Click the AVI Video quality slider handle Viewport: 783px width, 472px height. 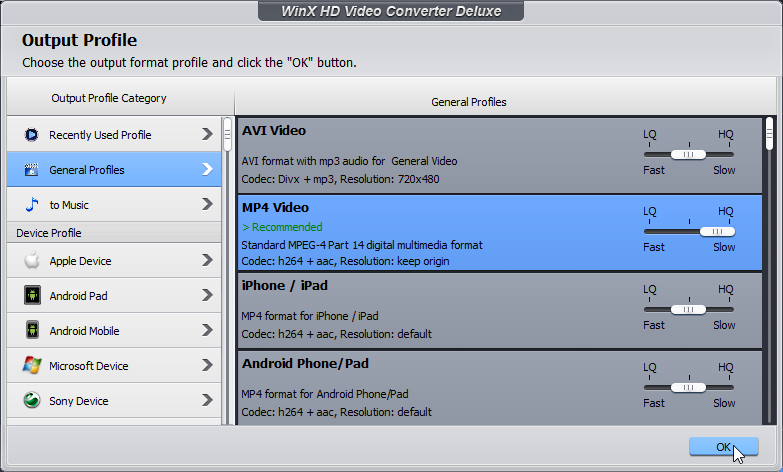(688, 154)
